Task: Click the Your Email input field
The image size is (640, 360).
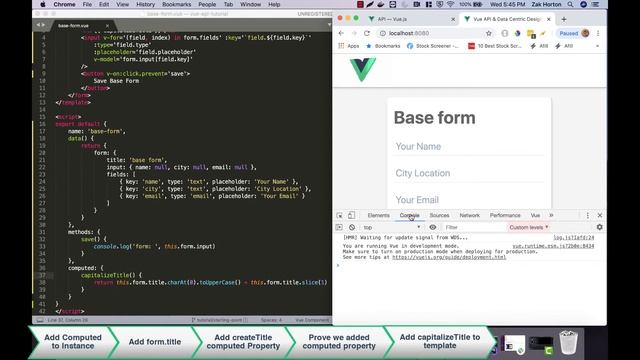Action: click(469, 200)
